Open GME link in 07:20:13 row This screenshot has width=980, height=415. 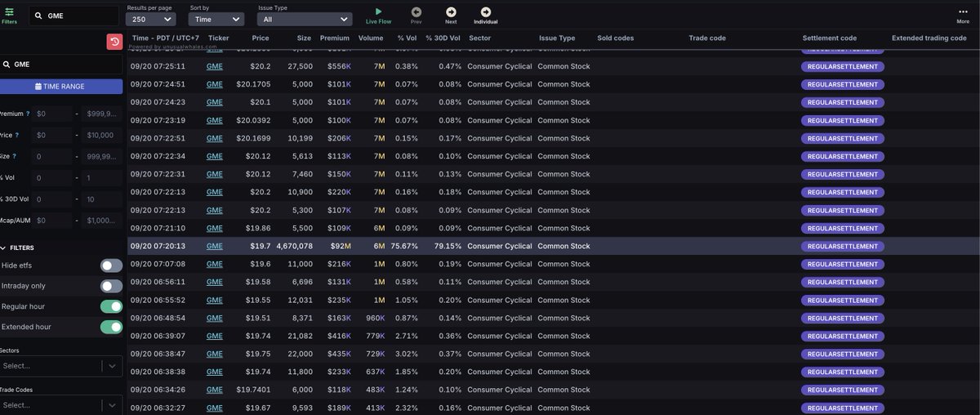pyautogui.click(x=214, y=246)
